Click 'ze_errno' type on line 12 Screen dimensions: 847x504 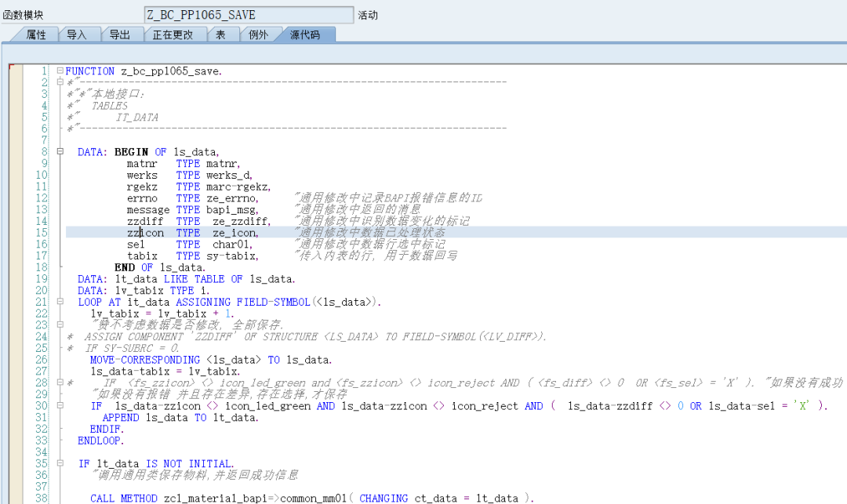(232, 198)
